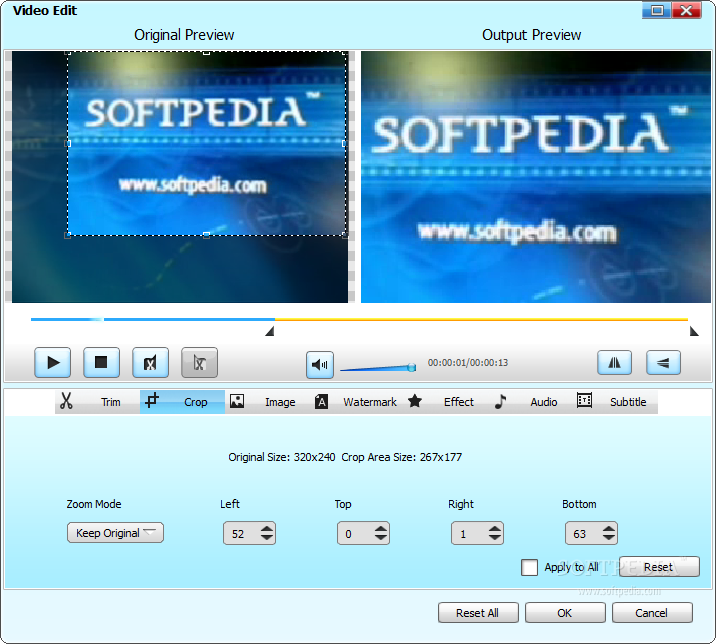Screen dimensions: 716x644
Task: Click the set trim start marker button
Action: (x=150, y=363)
